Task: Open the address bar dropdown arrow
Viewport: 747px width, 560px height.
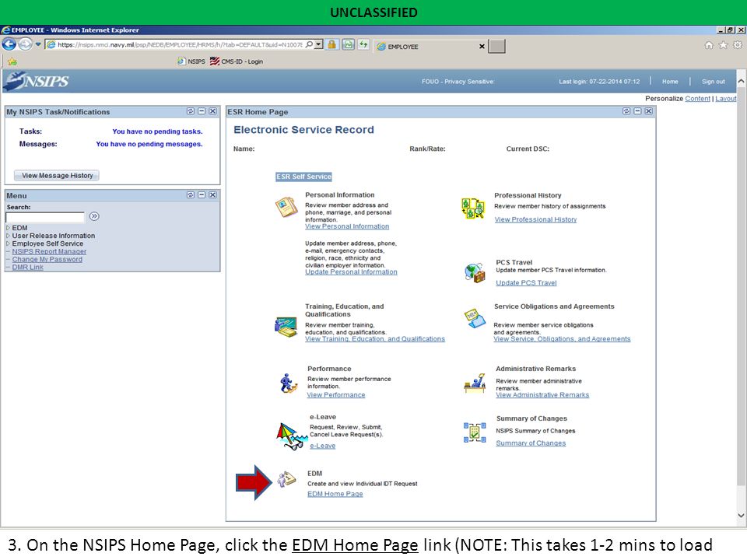Action: tap(319, 45)
